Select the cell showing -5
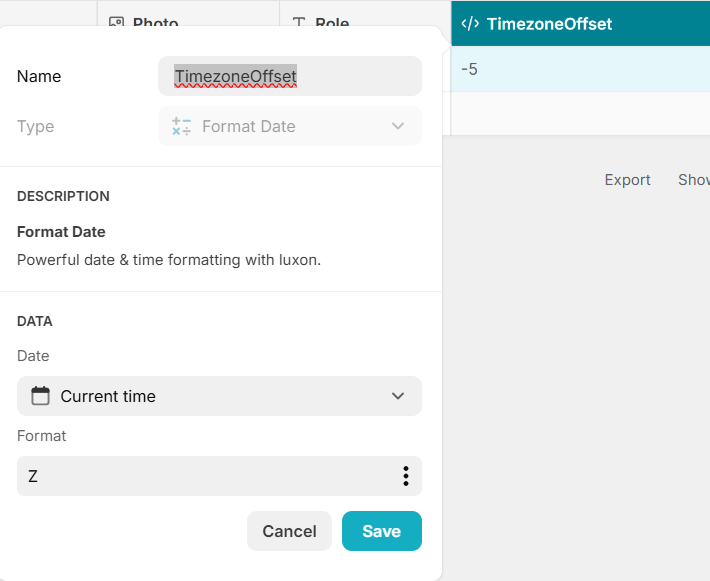The height and width of the screenshot is (581, 710). [x=580, y=69]
